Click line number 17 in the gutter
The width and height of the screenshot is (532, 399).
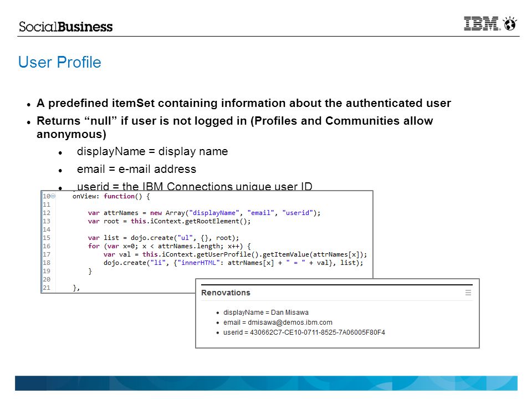pos(47,254)
